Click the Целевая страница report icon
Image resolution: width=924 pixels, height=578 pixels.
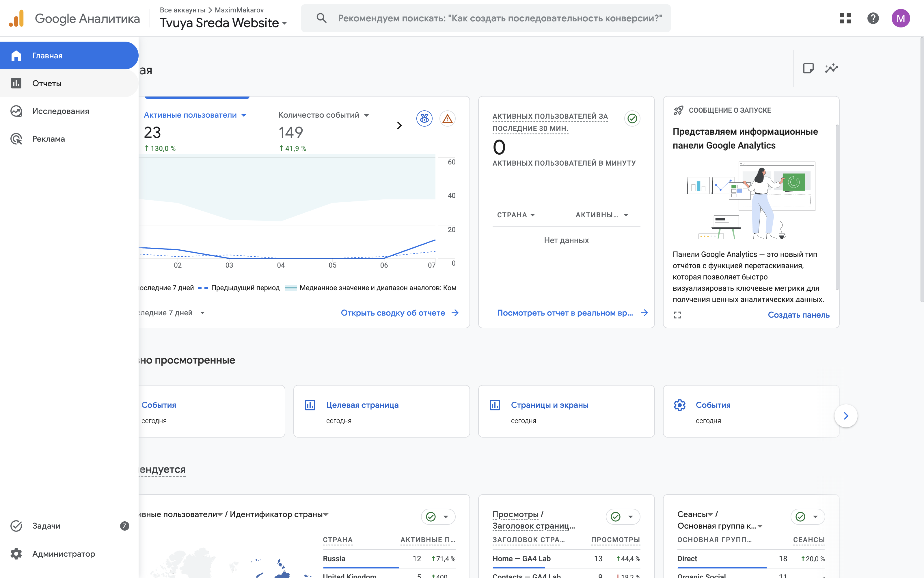(x=310, y=405)
